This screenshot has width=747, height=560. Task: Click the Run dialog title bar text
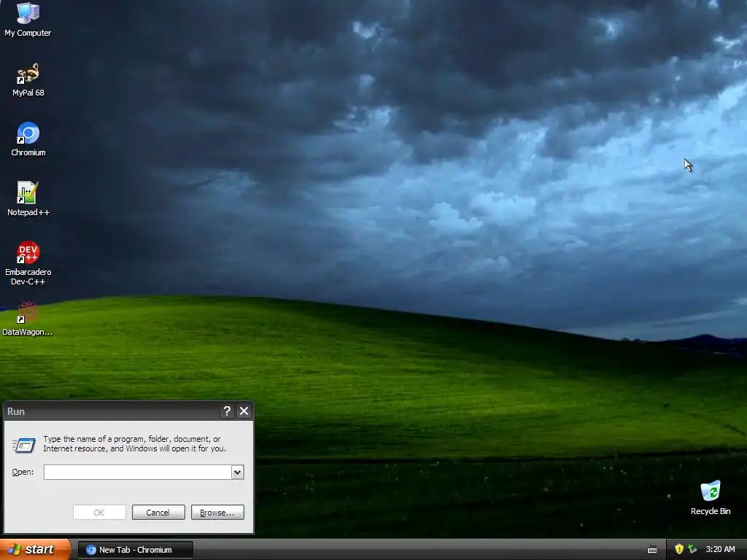[16, 411]
